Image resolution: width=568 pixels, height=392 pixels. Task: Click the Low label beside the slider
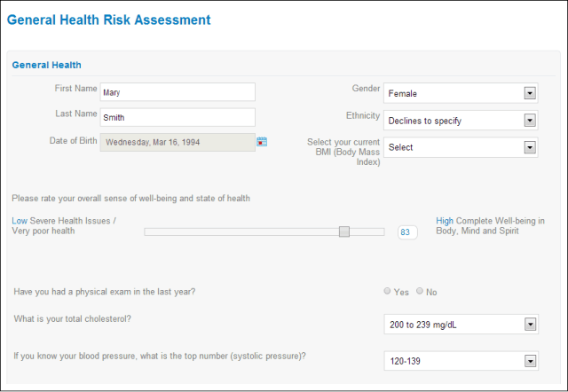click(20, 220)
